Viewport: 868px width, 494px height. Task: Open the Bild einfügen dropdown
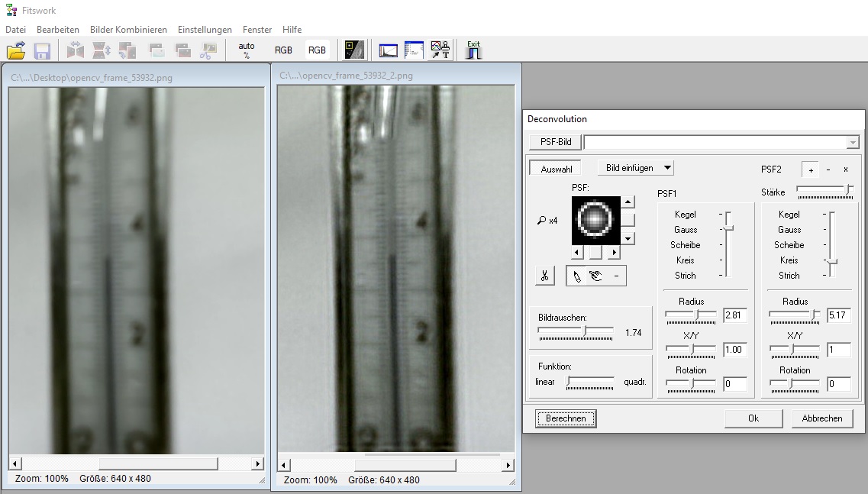636,168
